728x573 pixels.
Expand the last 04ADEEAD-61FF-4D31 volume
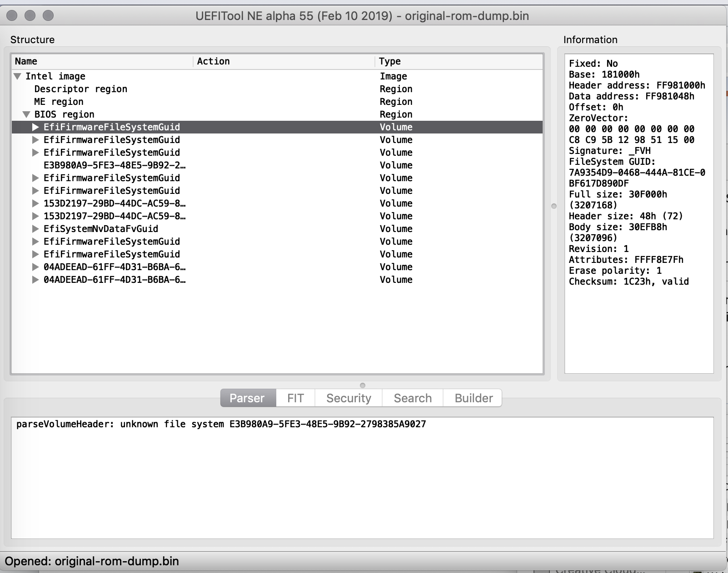click(35, 280)
